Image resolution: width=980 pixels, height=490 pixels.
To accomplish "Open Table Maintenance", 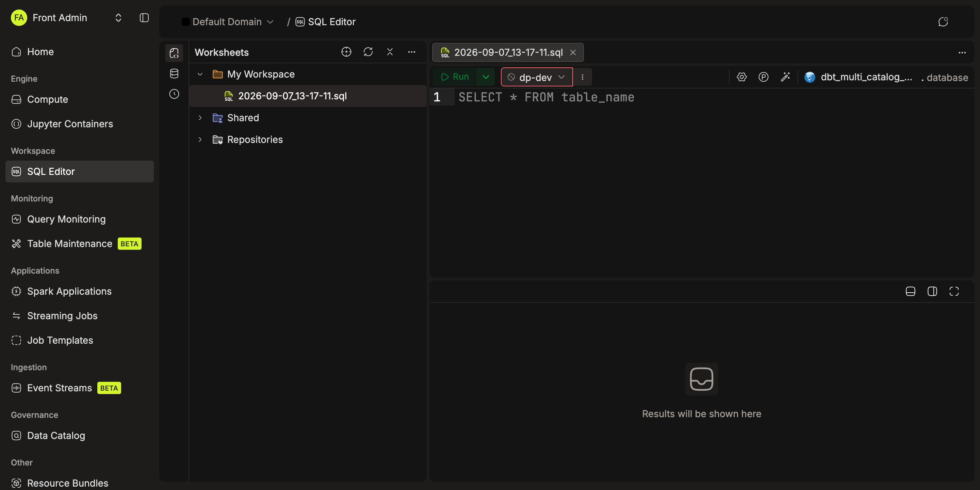I will (79, 244).
